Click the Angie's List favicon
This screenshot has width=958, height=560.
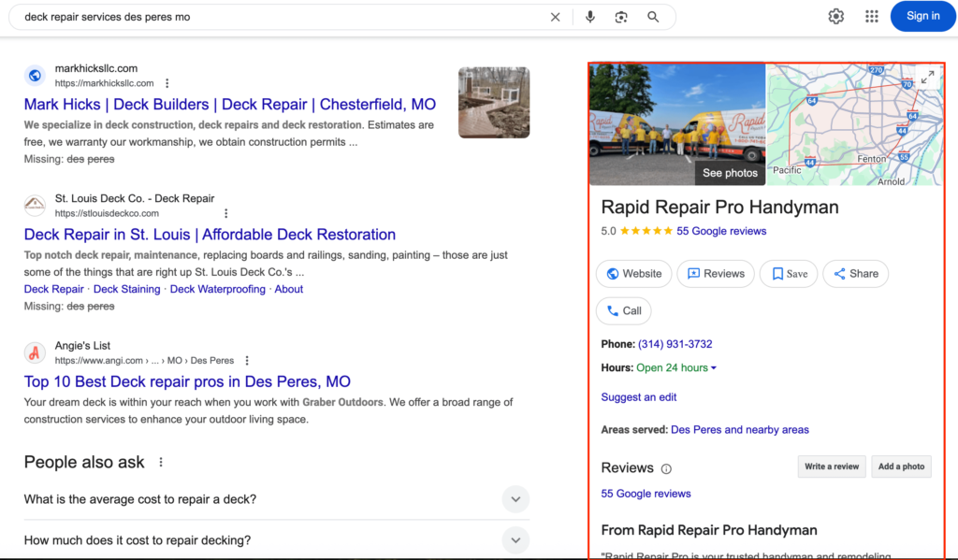pos(35,352)
